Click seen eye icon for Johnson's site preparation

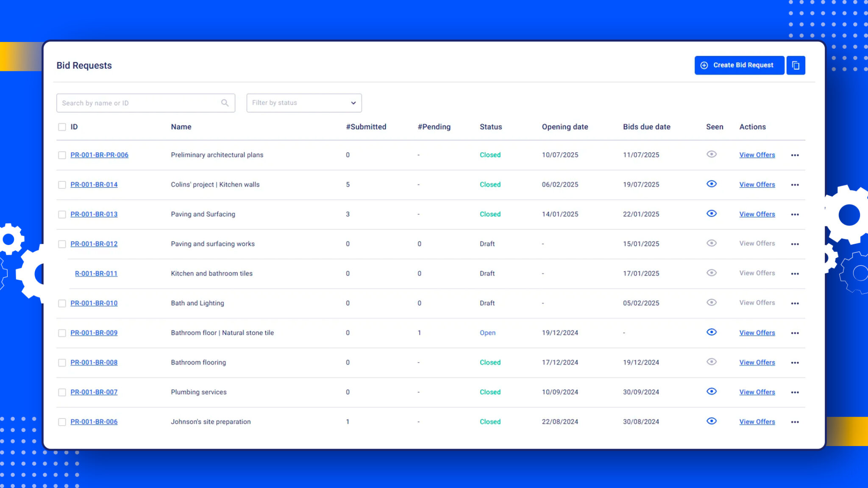click(x=712, y=421)
